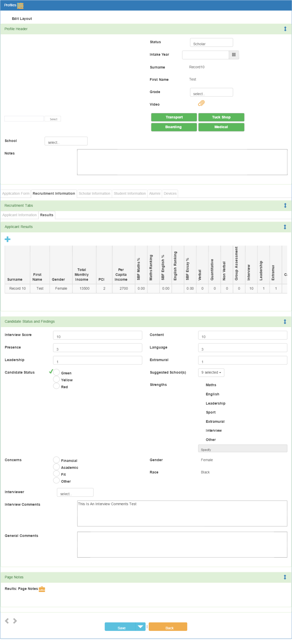The image size is (292, 644).
Task: Click the Medical button
Action: [221, 127]
